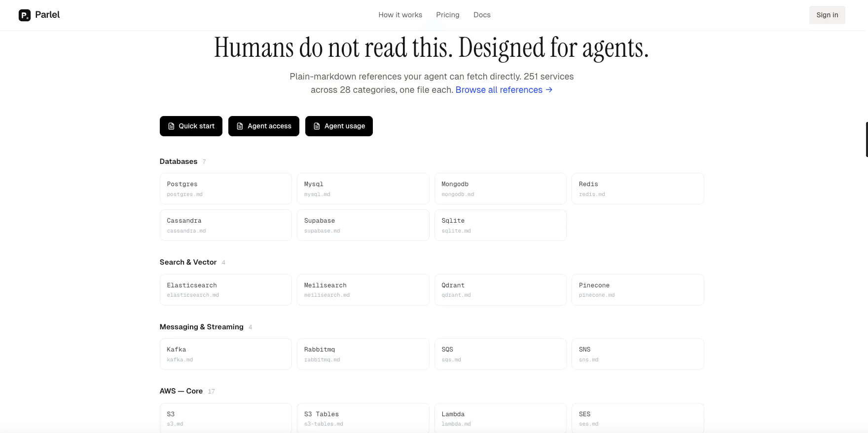Click the Search & Vector heading
The width and height of the screenshot is (868, 433).
click(x=188, y=262)
